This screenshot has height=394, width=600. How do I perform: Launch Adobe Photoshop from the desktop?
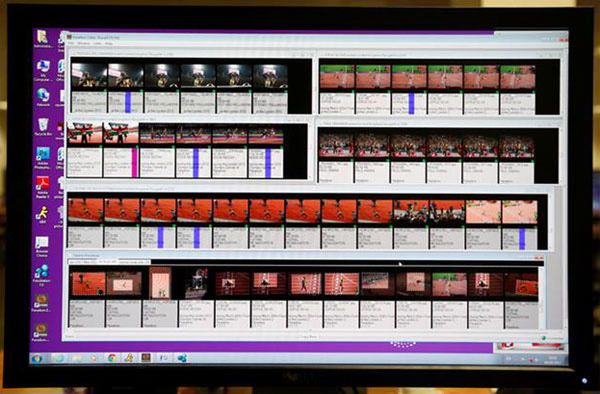coord(43,154)
